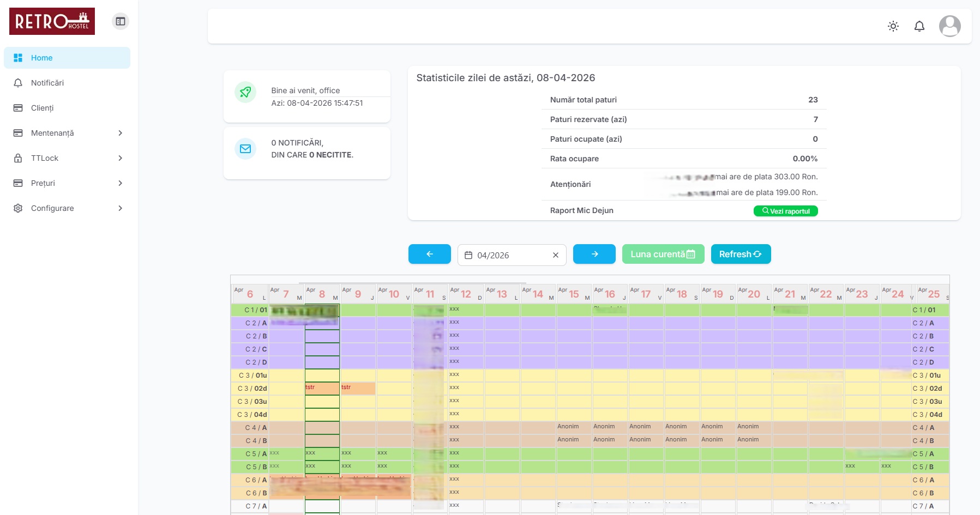Go to next month with right arrow
The height and width of the screenshot is (515, 980).
pos(594,254)
